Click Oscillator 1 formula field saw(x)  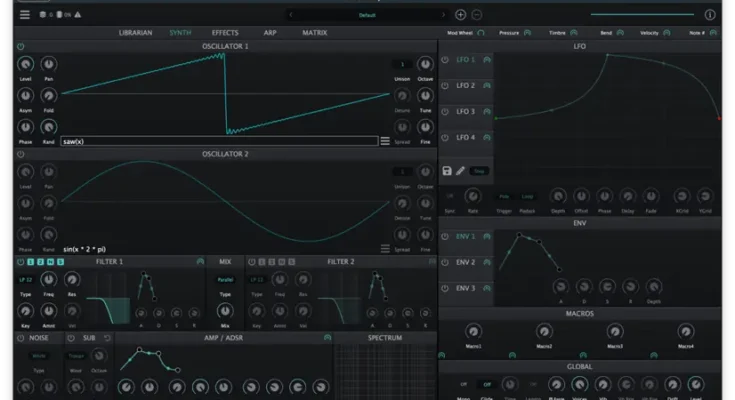[219, 141]
